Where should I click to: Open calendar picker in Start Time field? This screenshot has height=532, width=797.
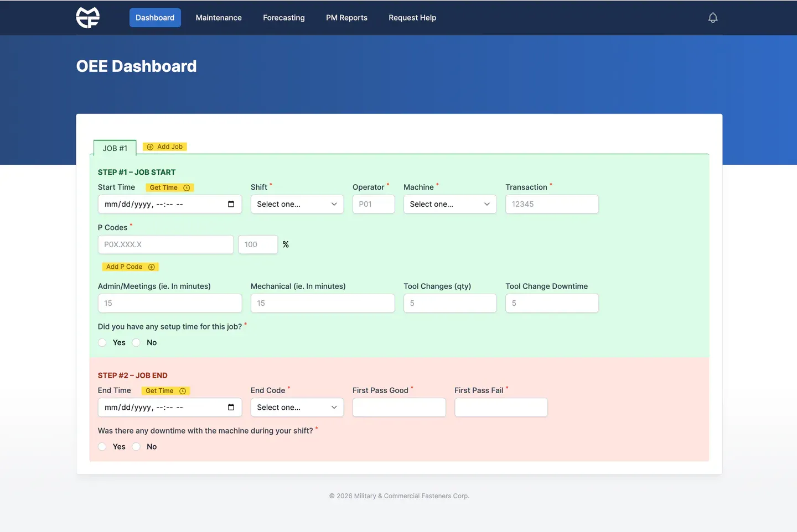tap(231, 204)
